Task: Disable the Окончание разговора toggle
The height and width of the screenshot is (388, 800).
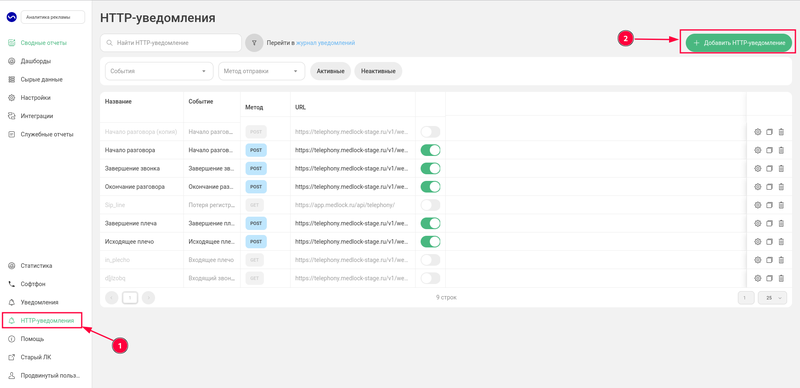Action: pyautogui.click(x=430, y=187)
